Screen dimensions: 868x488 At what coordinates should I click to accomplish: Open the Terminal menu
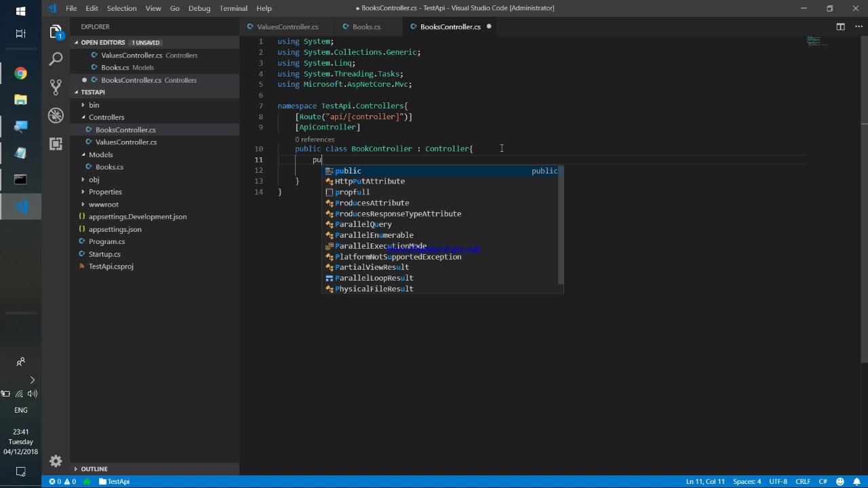tap(233, 8)
